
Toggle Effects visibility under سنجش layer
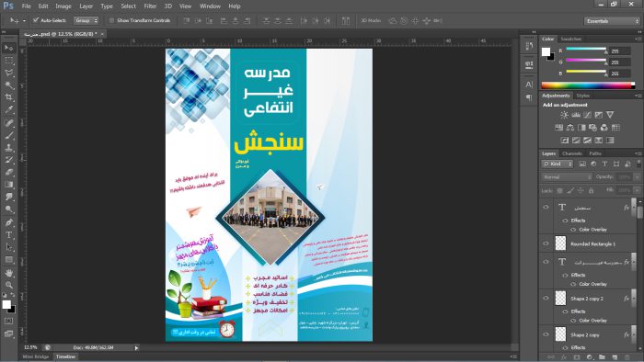(565, 221)
